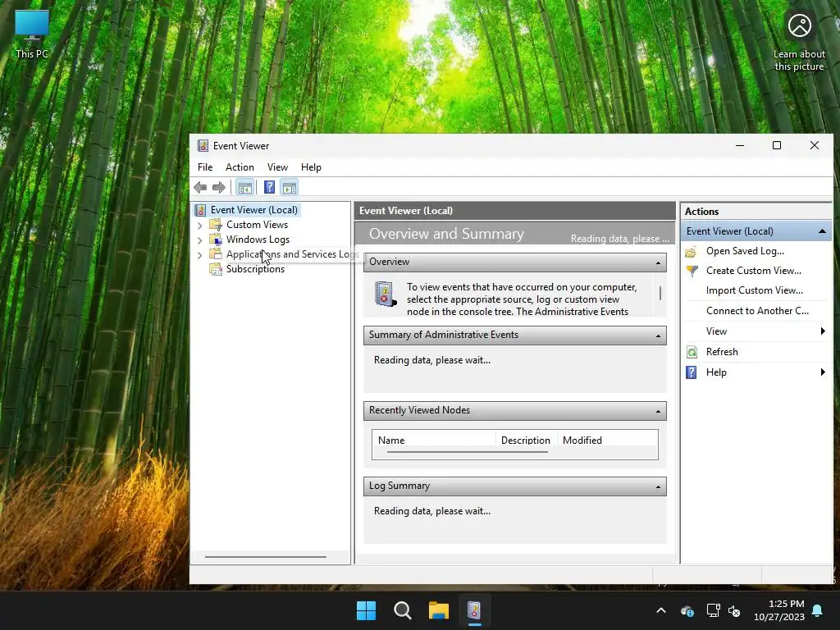Select the Subscriptions tree item
This screenshot has width=840, height=630.
point(255,269)
